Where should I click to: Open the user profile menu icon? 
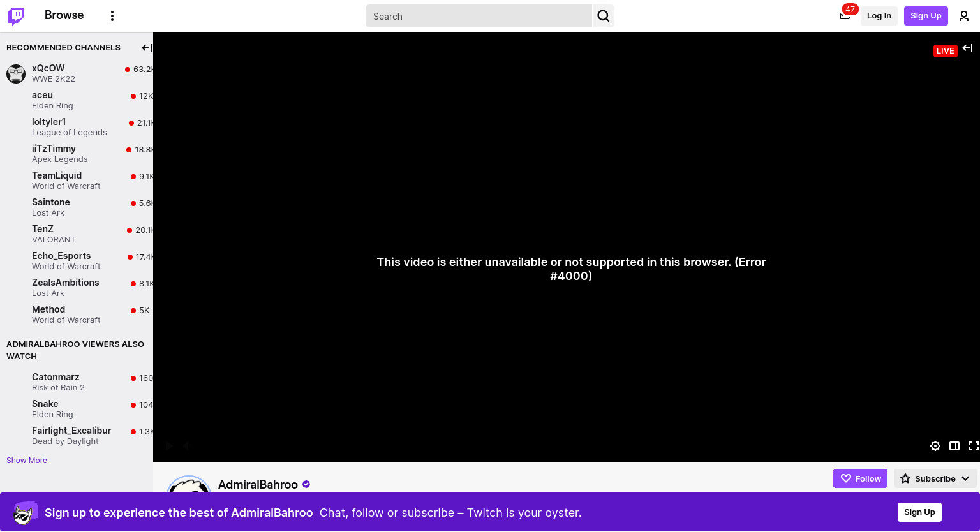[964, 16]
